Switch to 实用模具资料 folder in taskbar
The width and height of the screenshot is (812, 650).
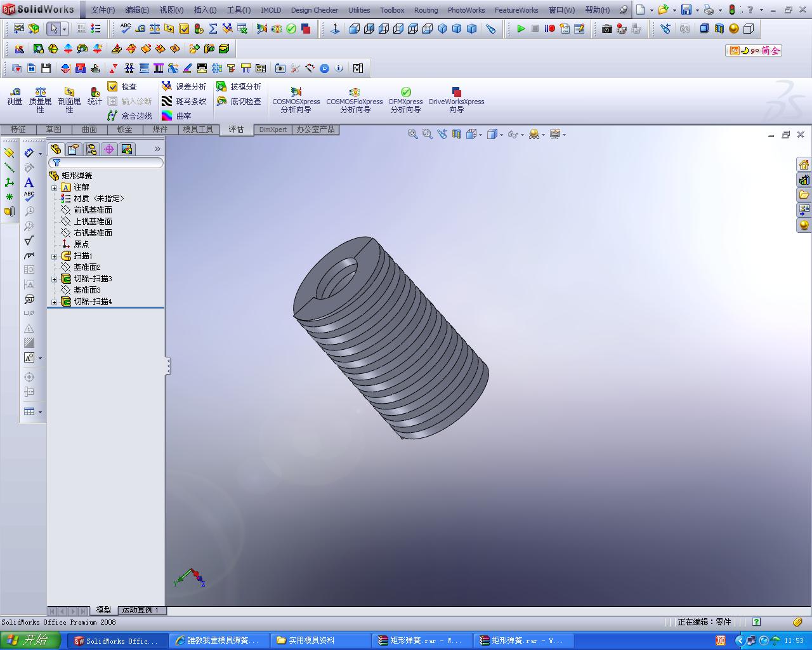pos(320,640)
